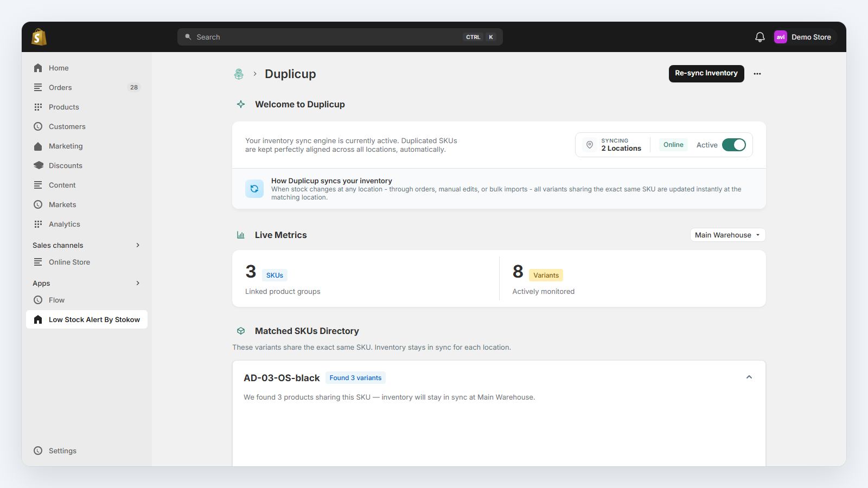Viewport: 868px width, 488px height.
Task: Click the Variants metric tag
Action: [546, 275]
